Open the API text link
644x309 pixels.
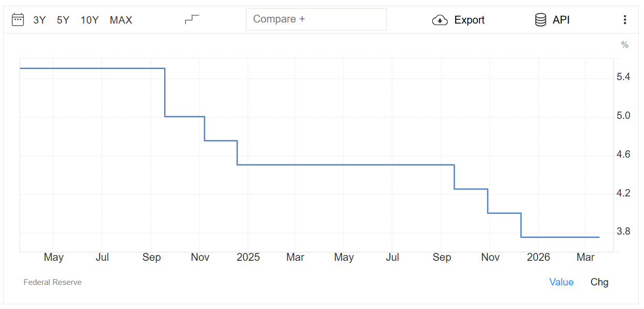click(561, 20)
